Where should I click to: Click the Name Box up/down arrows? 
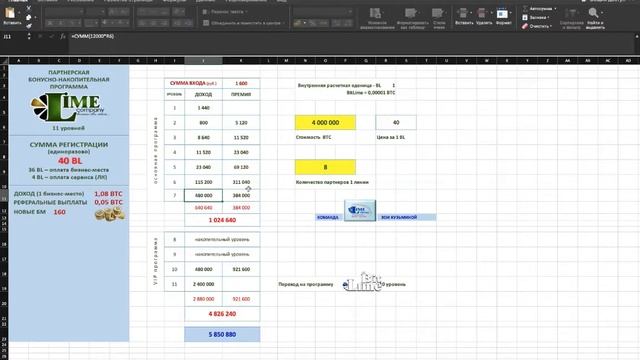(29, 36)
